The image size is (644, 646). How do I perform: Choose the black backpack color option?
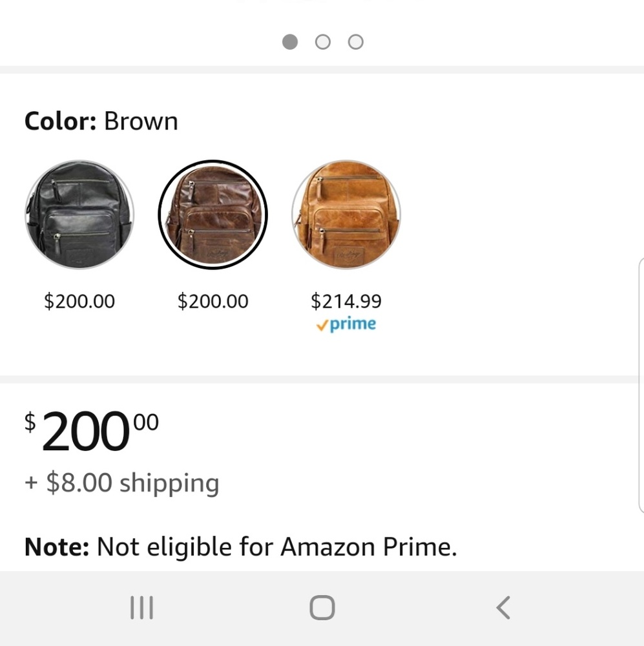tap(79, 214)
